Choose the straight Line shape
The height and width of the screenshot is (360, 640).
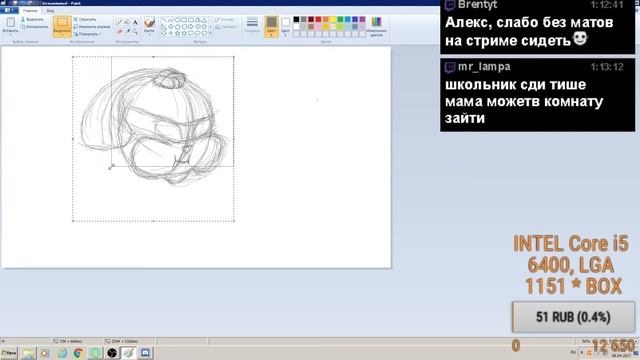tap(164, 20)
